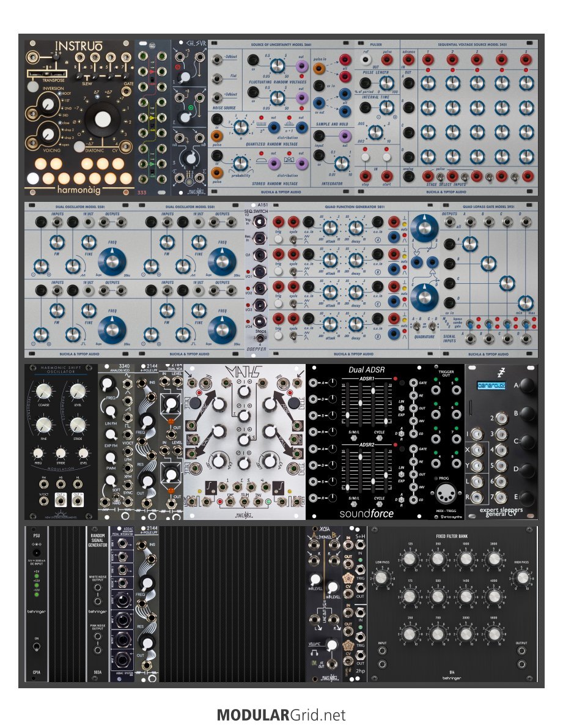This screenshot has height=728, width=563.
Task: Click the Inversion knob on Instruo harmonàig
Action: (x=49, y=105)
